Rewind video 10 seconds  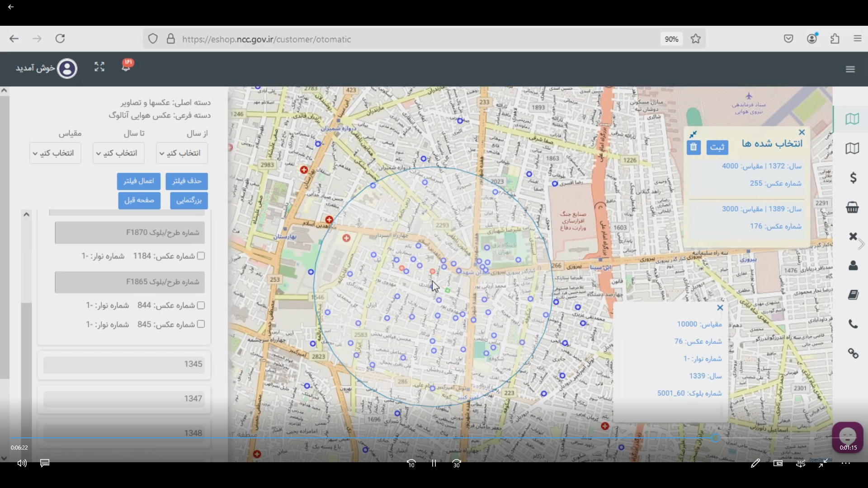[411, 464]
